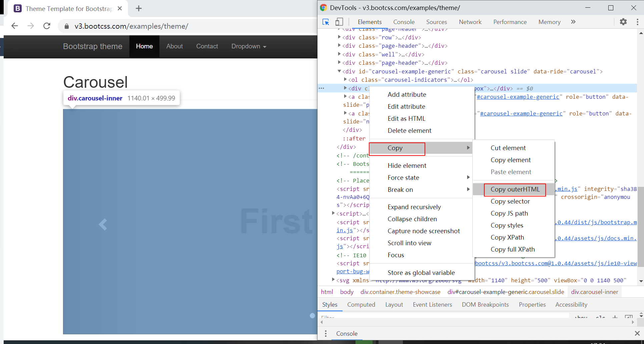Image resolution: width=644 pixels, height=344 pixels.
Task: Expand the Break on submenu
Action: [x=422, y=190]
